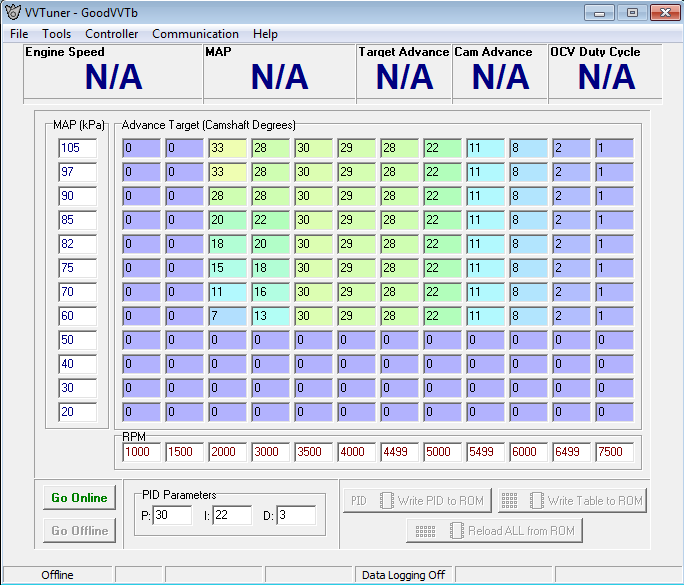Minimize the VVTuner window
Image resolution: width=684 pixels, height=585 pixels.
tap(599, 13)
